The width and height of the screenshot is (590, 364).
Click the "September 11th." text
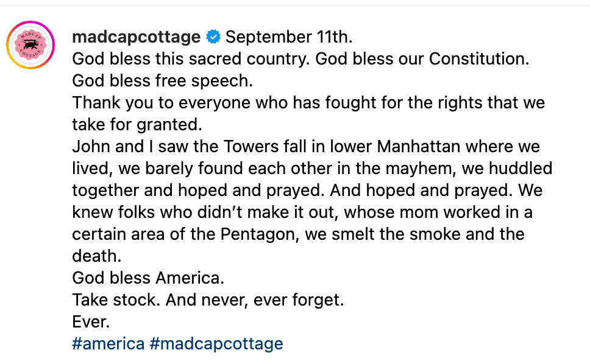pos(289,37)
